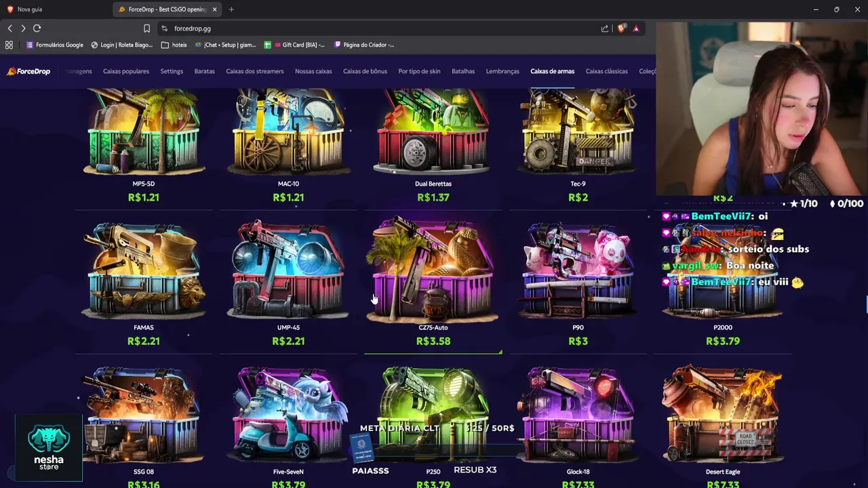This screenshot has width=868, height=488.
Task: Open Gift Card BIA bookmark
Action: tap(295, 45)
